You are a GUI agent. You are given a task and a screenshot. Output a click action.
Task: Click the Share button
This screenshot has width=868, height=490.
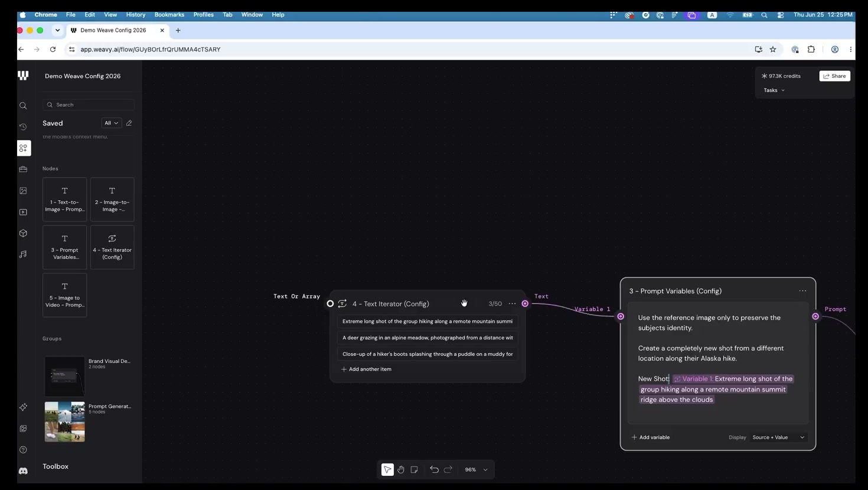pyautogui.click(x=834, y=76)
